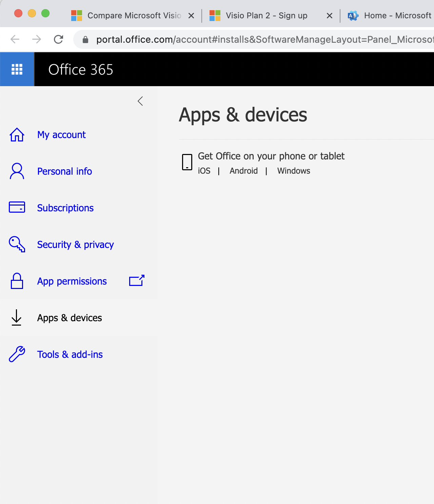Click the iOS download link
Image resolution: width=434 pixels, height=504 pixels.
[204, 171]
